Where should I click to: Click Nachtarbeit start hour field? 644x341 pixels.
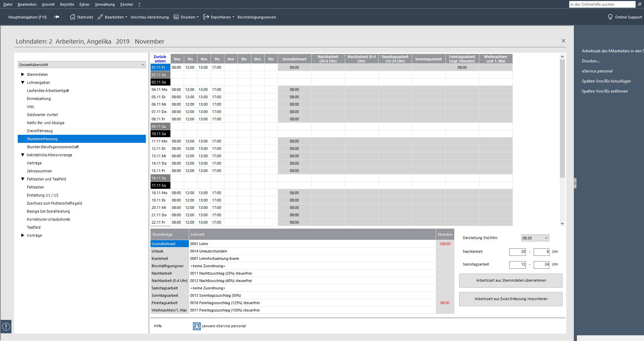click(x=518, y=252)
